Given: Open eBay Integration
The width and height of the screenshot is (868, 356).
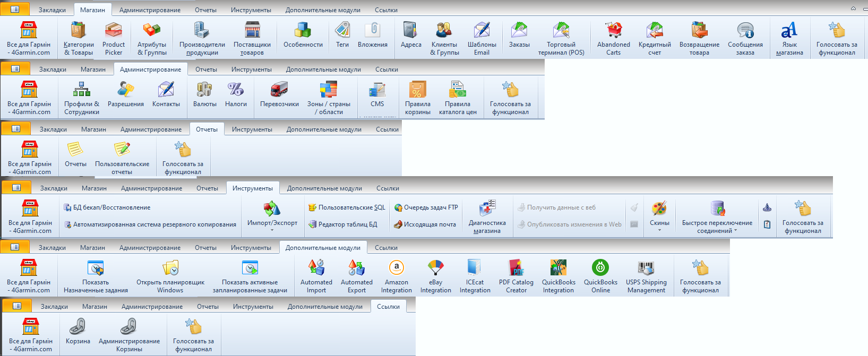Looking at the screenshot, I should coord(436,276).
